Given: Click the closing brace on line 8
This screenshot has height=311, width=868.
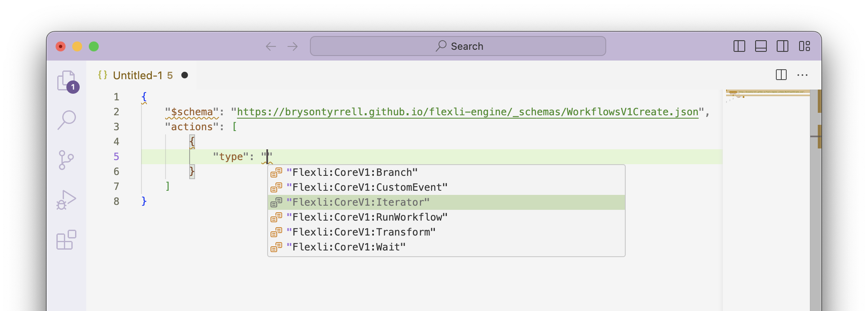Looking at the screenshot, I should tap(144, 201).
